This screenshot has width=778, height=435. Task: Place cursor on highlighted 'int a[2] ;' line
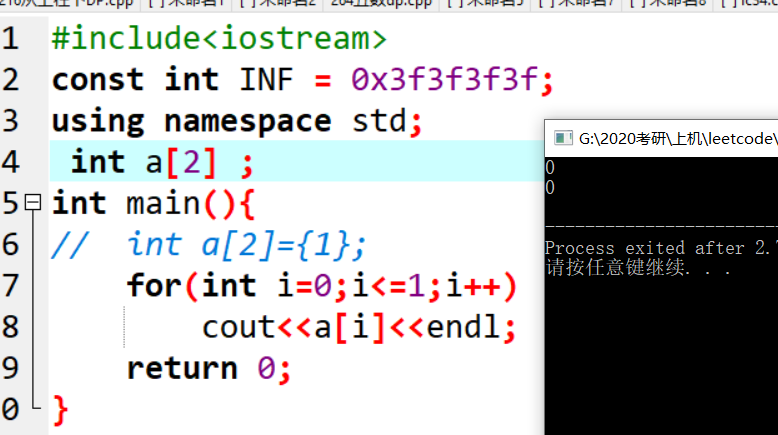[x=297, y=162]
